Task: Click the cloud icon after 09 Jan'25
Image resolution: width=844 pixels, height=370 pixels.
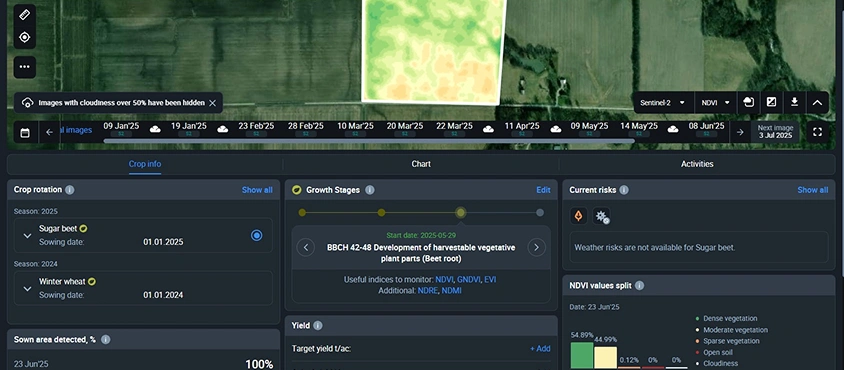Action: pos(155,129)
